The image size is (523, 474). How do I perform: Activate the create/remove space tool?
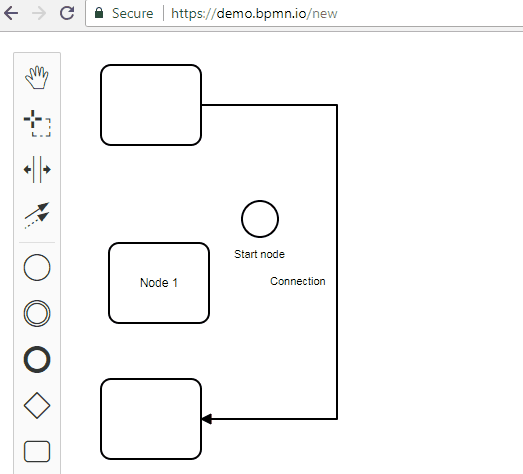point(37,169)
